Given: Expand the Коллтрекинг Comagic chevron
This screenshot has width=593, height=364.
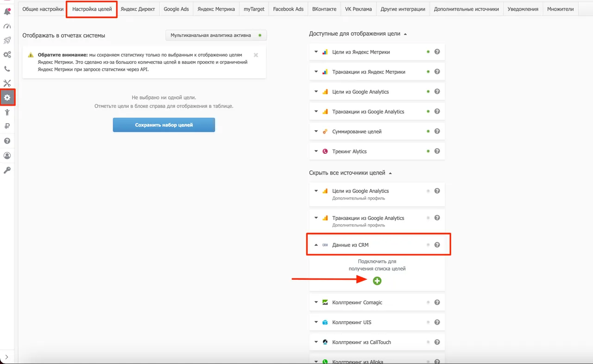Looking at the screenshot, I should tap(316, 302).
